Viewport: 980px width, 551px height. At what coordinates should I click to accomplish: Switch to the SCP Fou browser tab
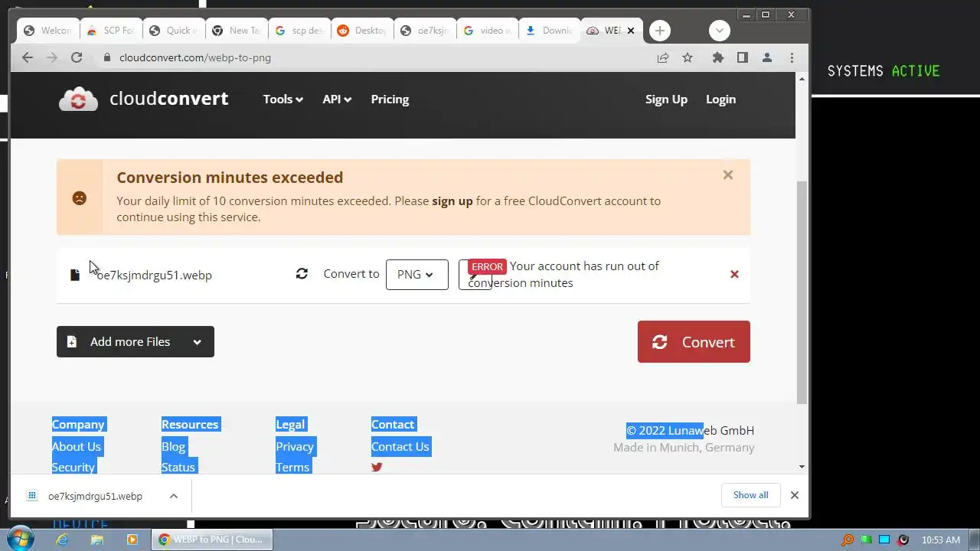[x=111, y=31]
